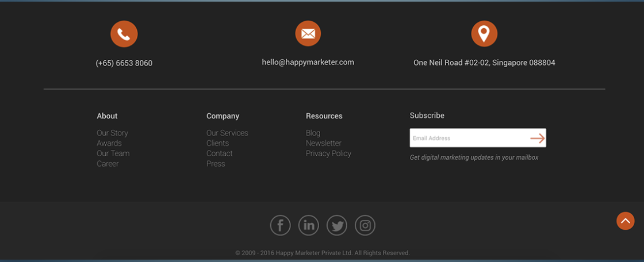Open the Awards link
This screenshot has height=262, width=644.
[109, 143]
